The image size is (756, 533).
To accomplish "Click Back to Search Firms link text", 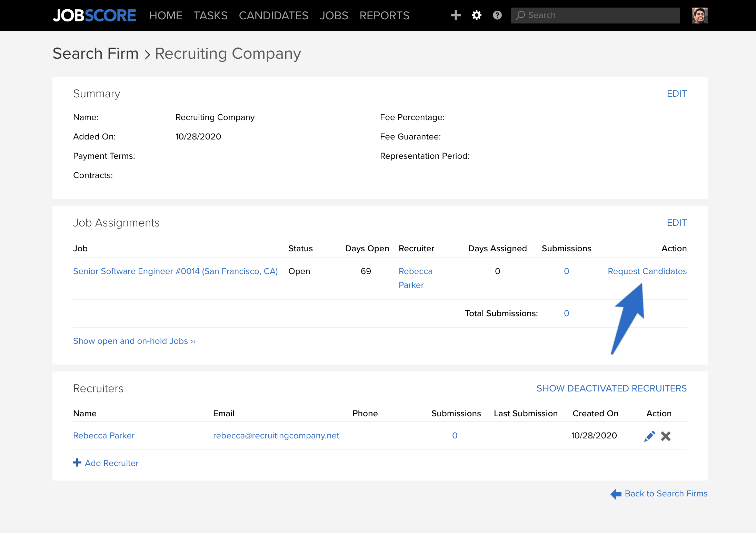I will [666, 494].
